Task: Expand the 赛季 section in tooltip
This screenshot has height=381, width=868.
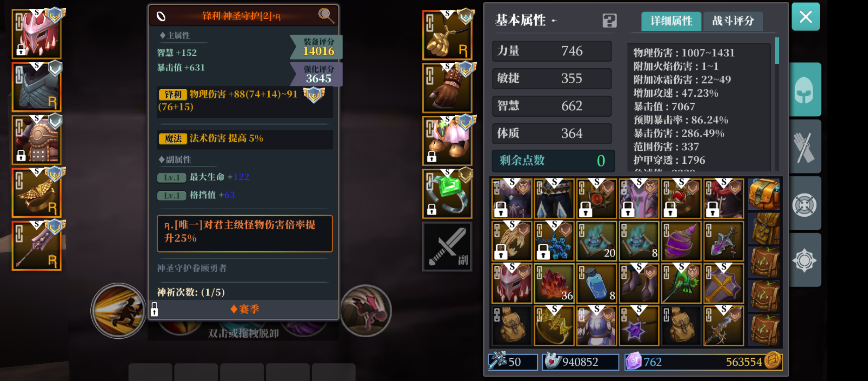Action: coord(245,309)
